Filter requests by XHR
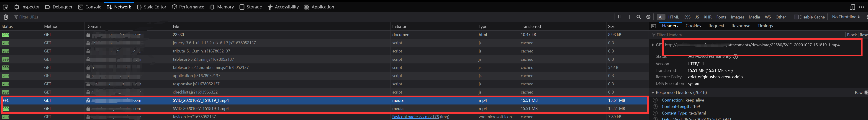This screenshot has height=120, width=868. click(x=708, y=17)
